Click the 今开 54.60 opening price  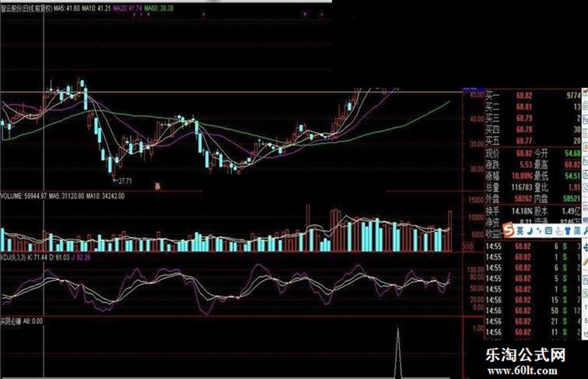pyautogui.click(x=572, y=154)
